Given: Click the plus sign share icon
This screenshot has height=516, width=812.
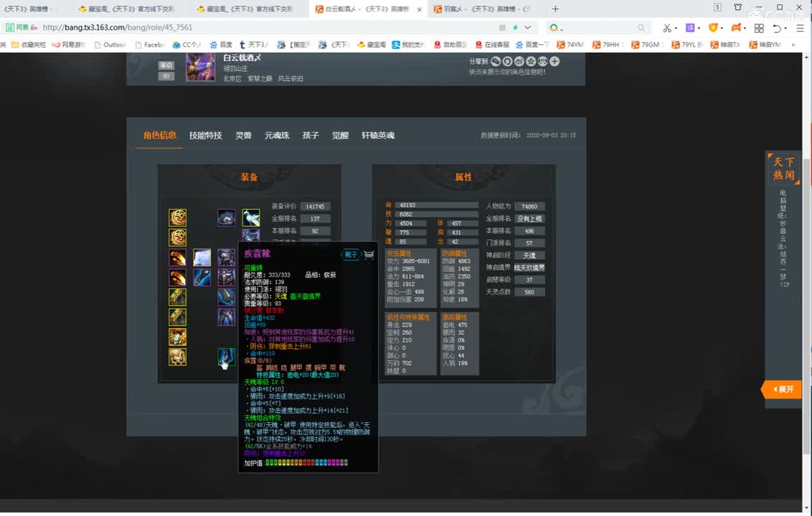Looking at the screenshot, I should 554,62.
